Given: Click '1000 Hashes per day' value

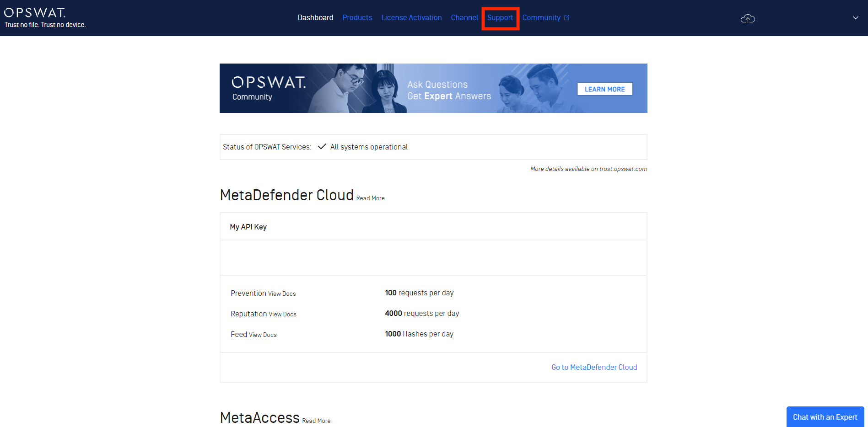Looking at the screenshot, I should (x=419, y=334).
